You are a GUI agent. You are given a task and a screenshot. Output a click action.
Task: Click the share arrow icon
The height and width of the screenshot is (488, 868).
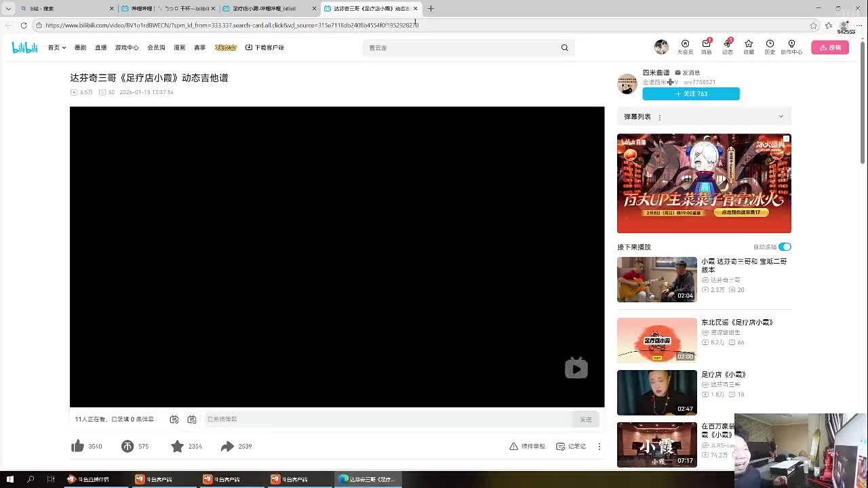[x=227, y=446]
